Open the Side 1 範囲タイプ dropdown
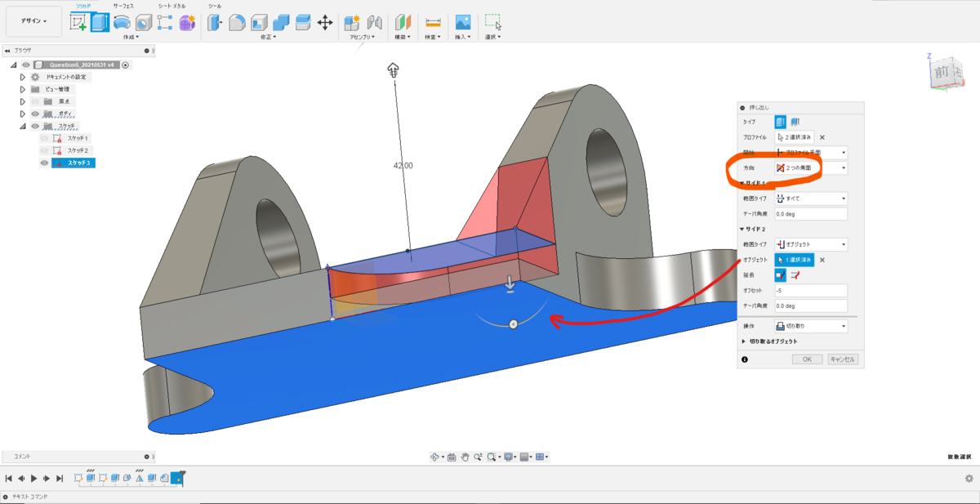Viewport: 980px width, 504px height. pos(811,198)
